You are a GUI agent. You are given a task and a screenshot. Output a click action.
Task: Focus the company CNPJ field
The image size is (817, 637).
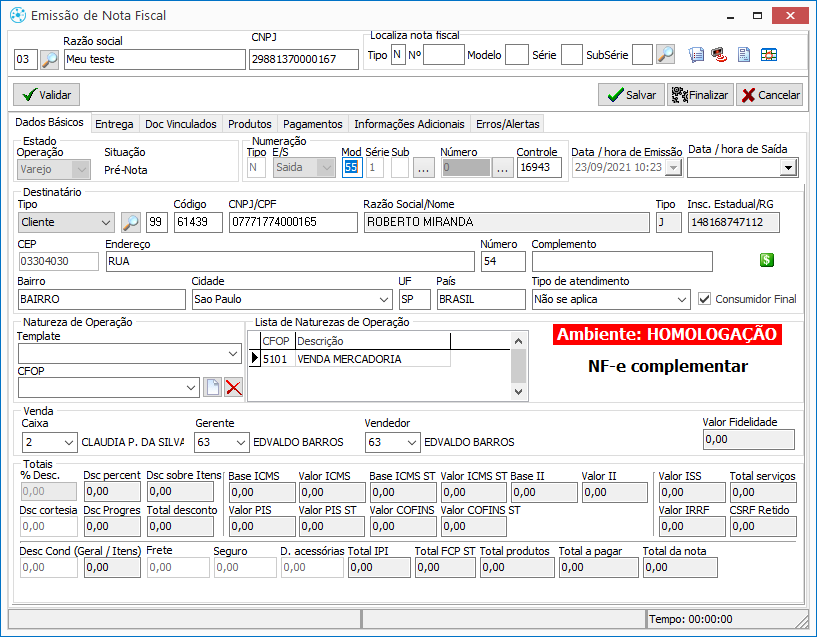click(x=304, y=59)
